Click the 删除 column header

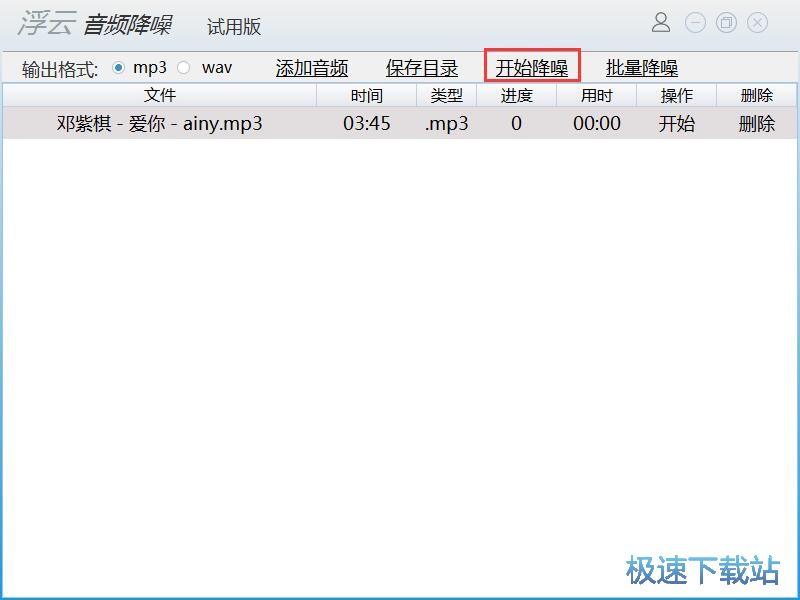coord(757,95)
